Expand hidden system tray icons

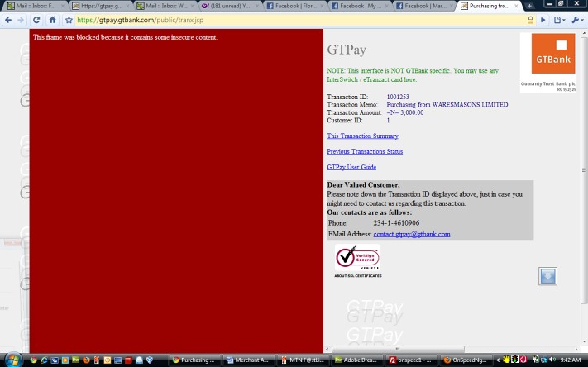point(498,360)
